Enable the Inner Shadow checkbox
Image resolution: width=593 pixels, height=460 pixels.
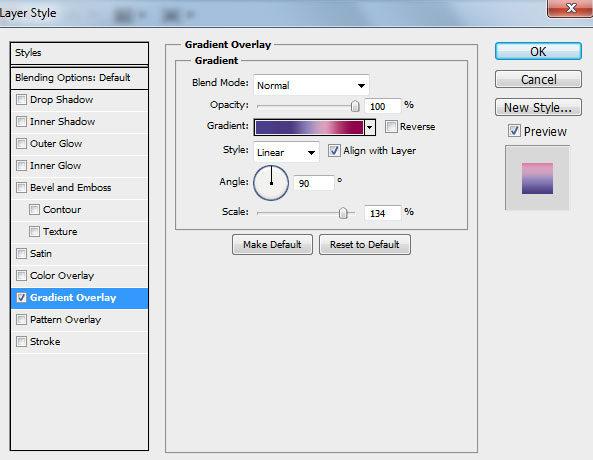pos(21,121)
